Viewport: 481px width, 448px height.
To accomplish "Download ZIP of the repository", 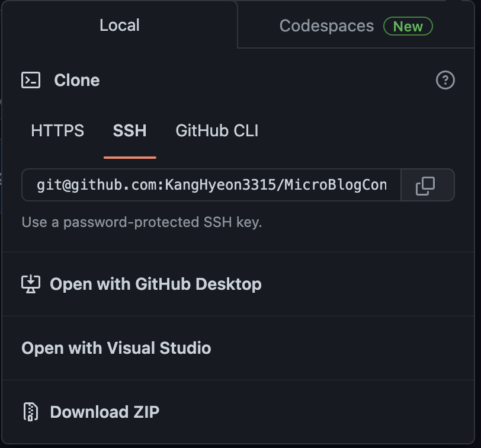I will point(104,412).
